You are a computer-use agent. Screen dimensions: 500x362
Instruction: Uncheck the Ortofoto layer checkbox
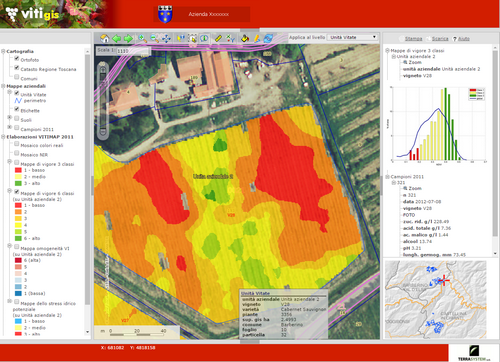16,58
